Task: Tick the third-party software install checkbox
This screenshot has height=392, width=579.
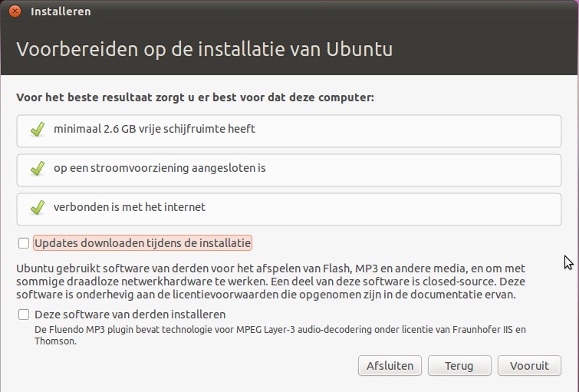Action: pos(24,315)
